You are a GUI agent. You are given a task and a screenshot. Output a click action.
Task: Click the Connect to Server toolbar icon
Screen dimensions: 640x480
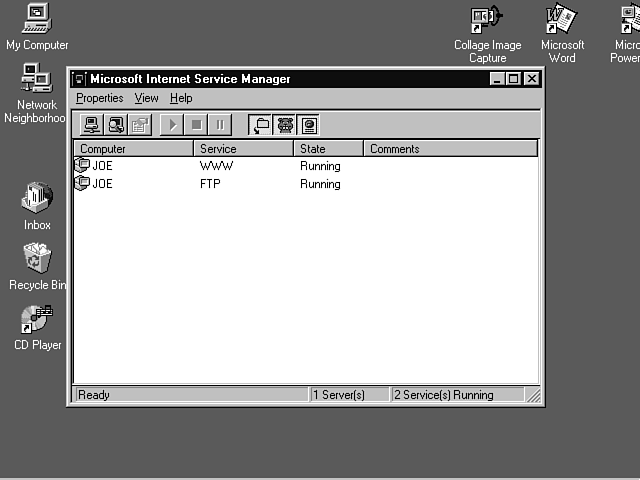(x=92, y=125)
